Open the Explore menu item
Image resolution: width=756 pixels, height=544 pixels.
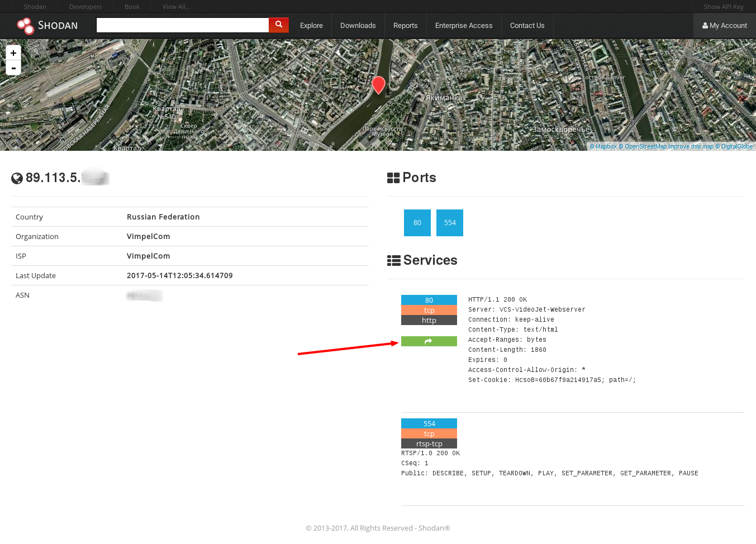tap(311, 26)
